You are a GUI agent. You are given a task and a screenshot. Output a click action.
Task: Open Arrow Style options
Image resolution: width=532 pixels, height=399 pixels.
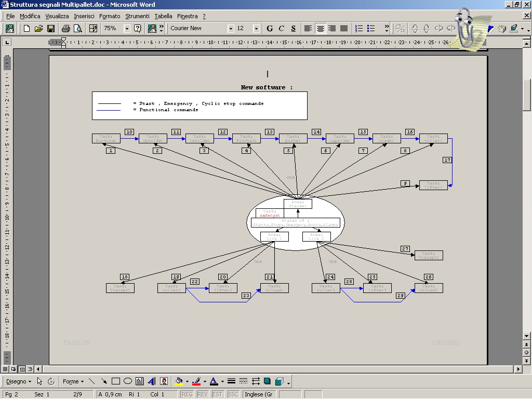click(256, 381)
